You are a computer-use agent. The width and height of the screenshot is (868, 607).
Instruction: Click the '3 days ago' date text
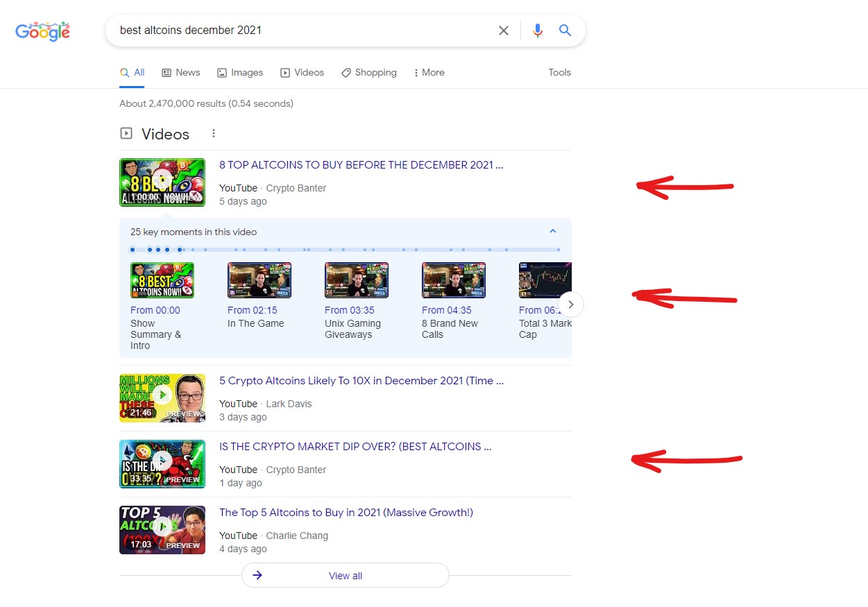[x=243, y=418]
